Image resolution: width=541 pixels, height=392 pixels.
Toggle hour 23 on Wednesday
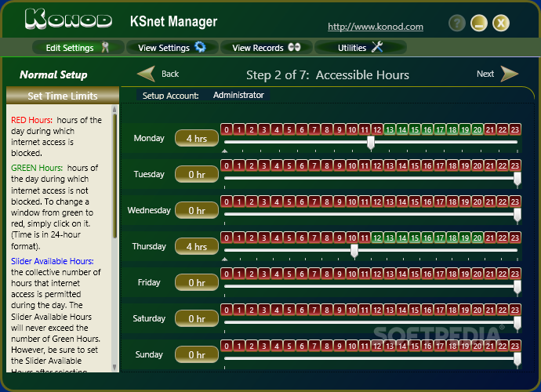515,201
